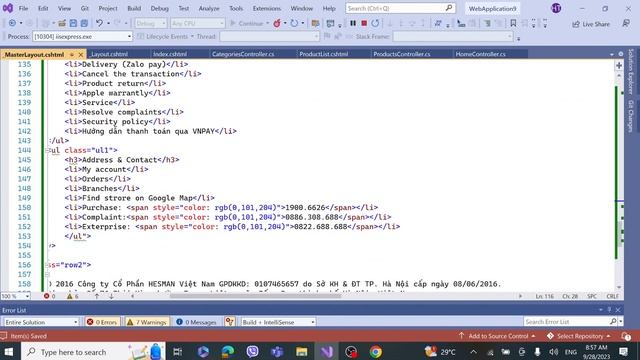Open the feedback icon beside Live Share
Image resolution: width=640 pixels, height=360 pixels.
626,24
